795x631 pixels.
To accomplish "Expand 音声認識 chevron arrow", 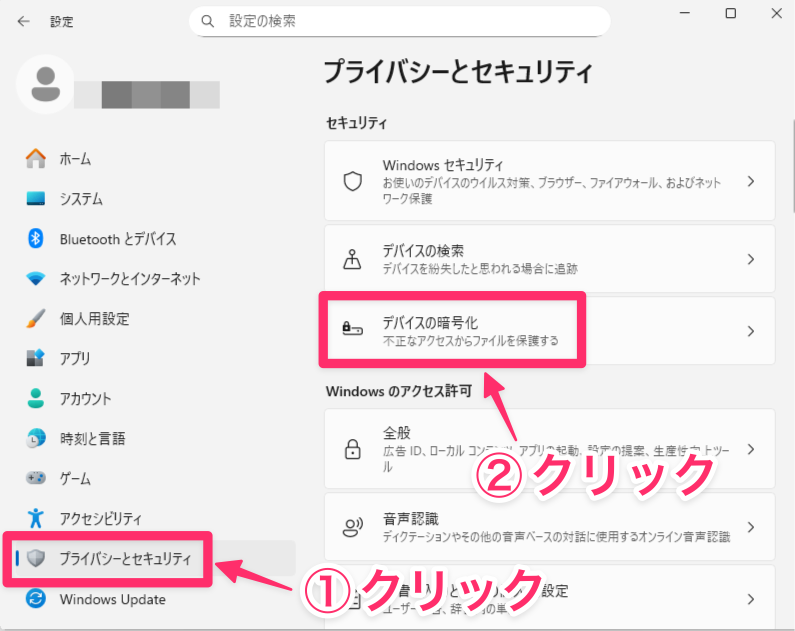I will click(750, 526).
